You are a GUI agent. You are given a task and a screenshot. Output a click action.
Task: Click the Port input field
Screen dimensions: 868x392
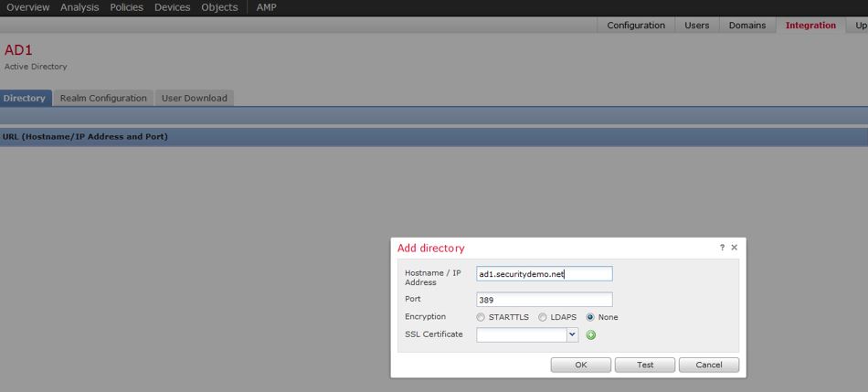[x=545, y=300]
